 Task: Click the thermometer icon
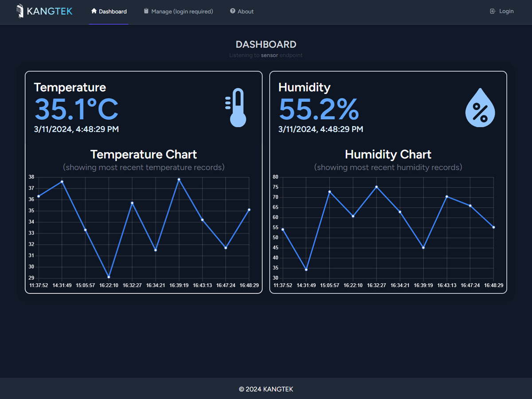[x=238, y=108]
